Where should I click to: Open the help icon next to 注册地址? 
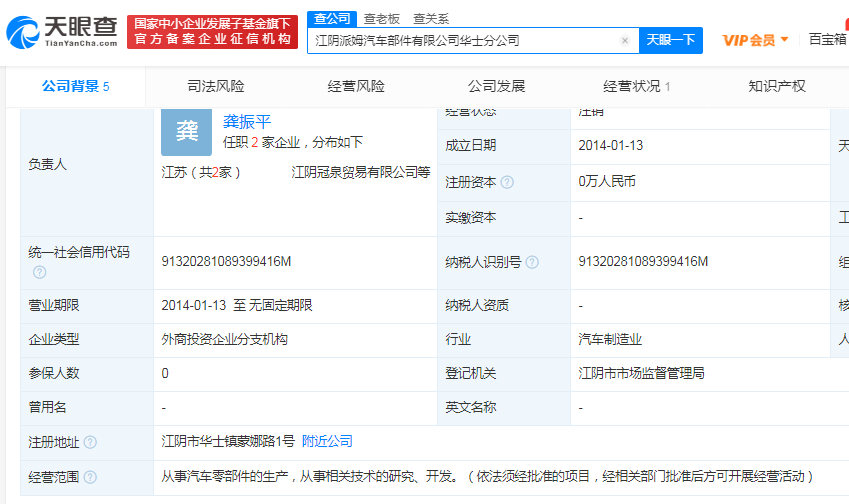pyautogui.click(x=90, y=442)
